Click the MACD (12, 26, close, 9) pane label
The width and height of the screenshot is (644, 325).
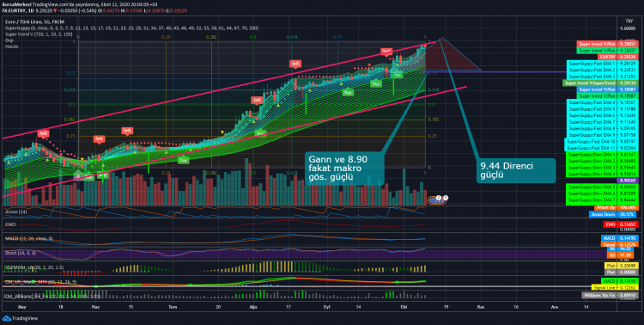[28, 238]
